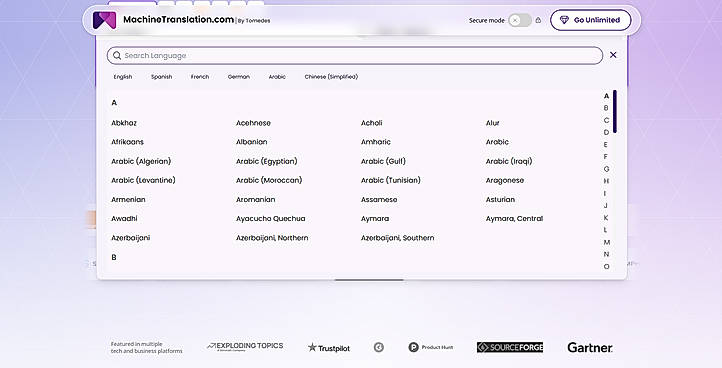Jump to letter G in alphabet index
Viewport: 722px width, 368px height.
pos(606,169)
